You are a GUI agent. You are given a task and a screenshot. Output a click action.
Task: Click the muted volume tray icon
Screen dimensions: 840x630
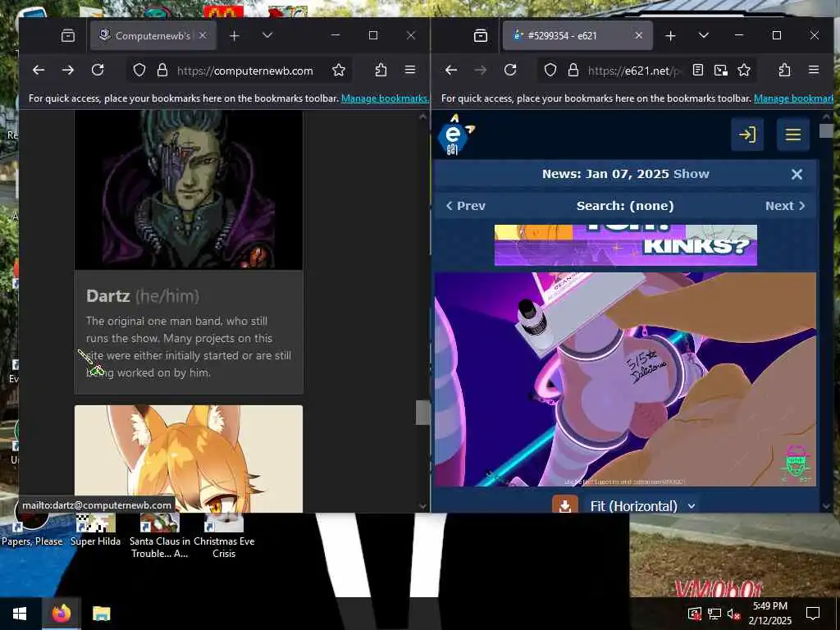coord(734,614)
